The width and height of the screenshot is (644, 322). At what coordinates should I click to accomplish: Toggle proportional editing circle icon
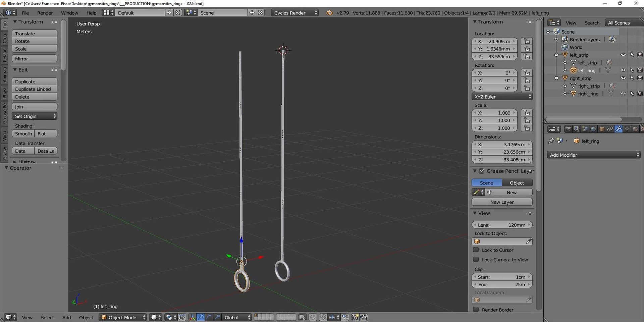tap(313, 317)
